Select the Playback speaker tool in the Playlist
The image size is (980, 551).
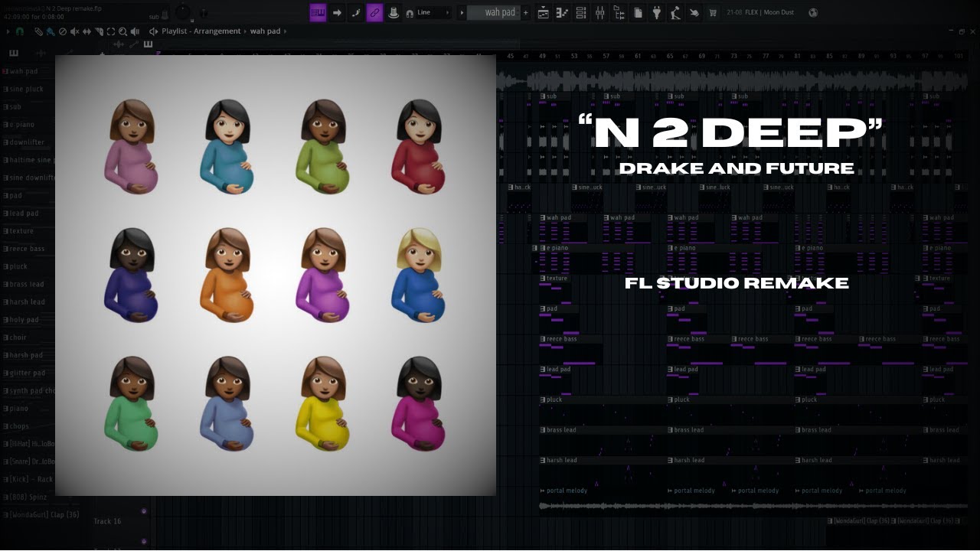coord(136,31)
